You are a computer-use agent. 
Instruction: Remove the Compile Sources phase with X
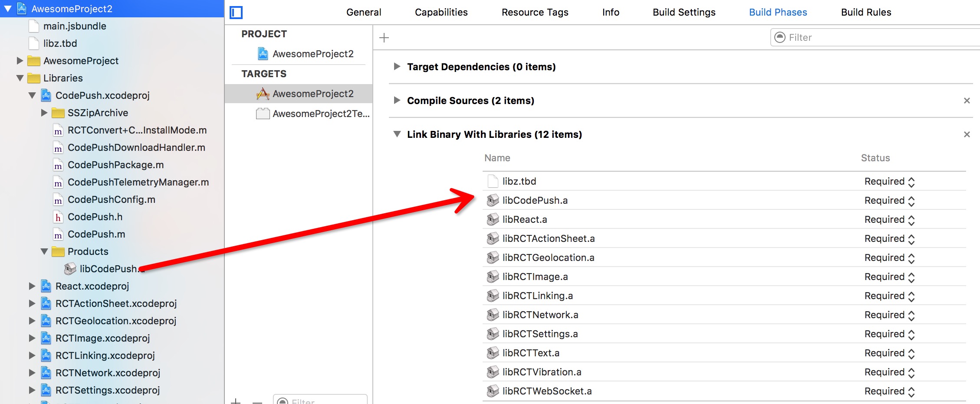(967, 100)
